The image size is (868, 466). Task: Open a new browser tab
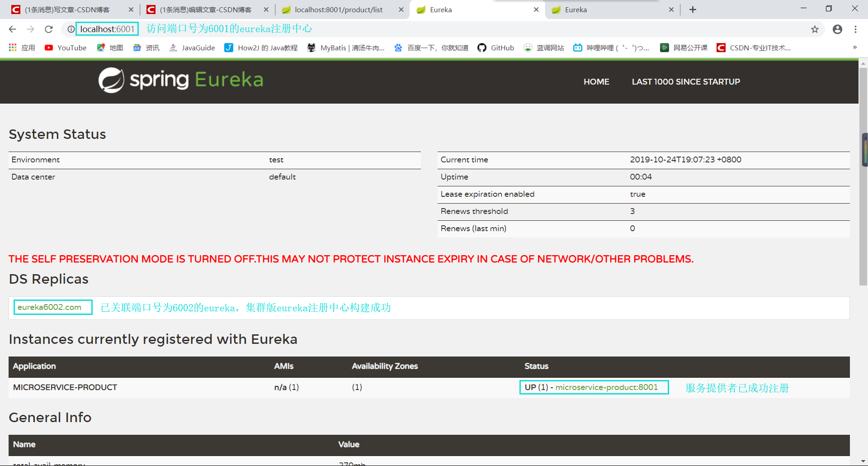(693, 10)
